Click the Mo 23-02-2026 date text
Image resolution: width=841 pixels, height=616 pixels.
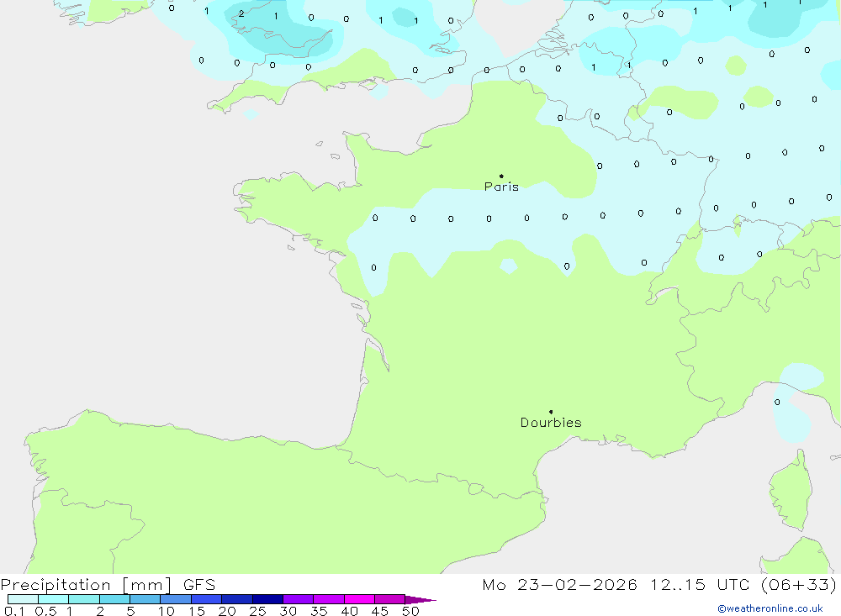(559, 585)
